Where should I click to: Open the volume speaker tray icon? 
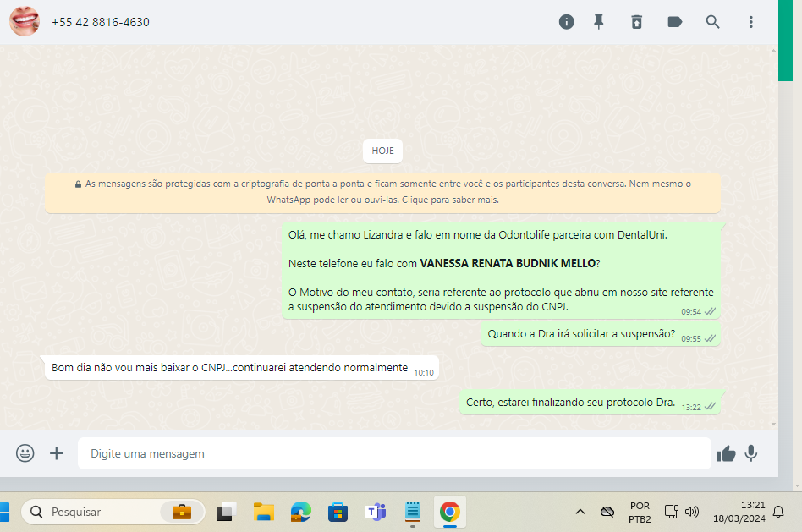(x=691, y=512)
